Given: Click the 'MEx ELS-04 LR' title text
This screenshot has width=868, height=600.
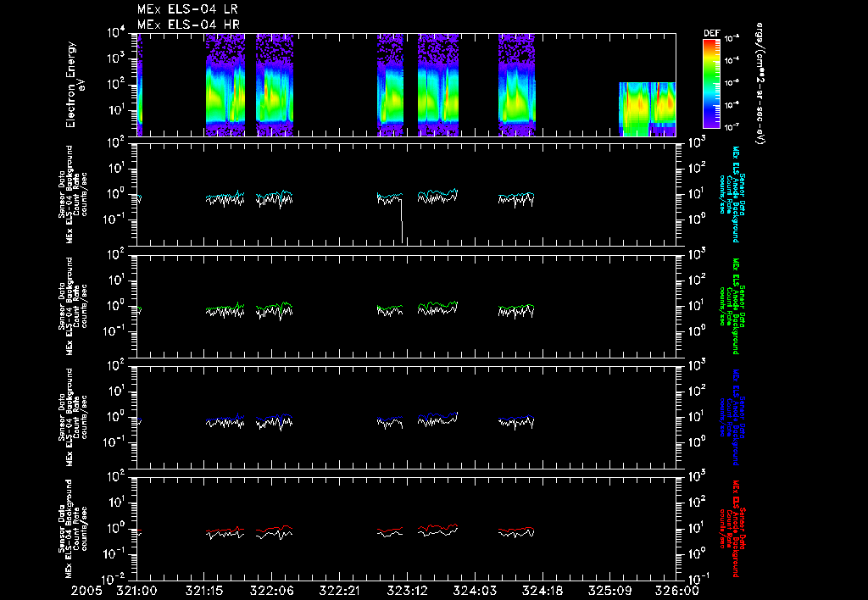Looking at the screenshot, I should coord(187,9).
